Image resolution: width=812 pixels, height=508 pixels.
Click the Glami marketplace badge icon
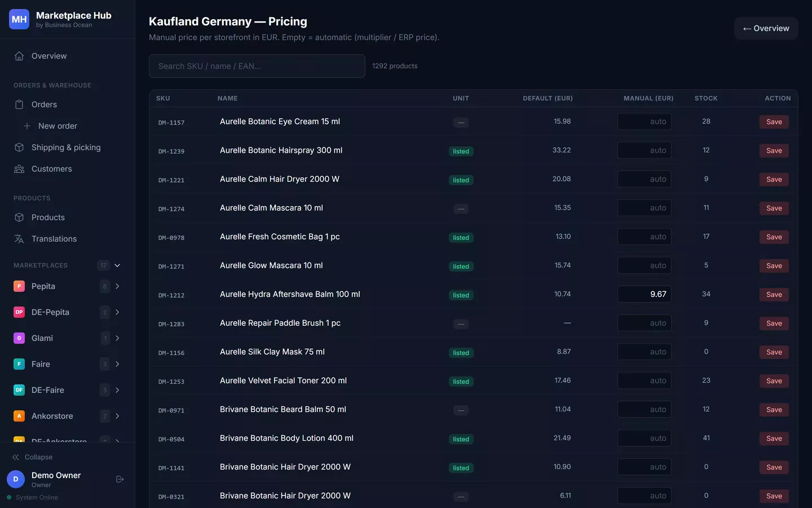[19, 338]
